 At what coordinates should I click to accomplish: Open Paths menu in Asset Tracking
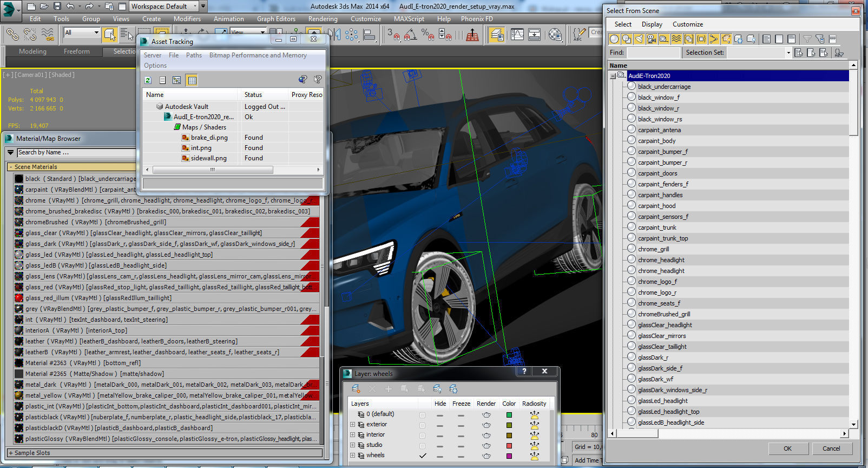point(194,55)
